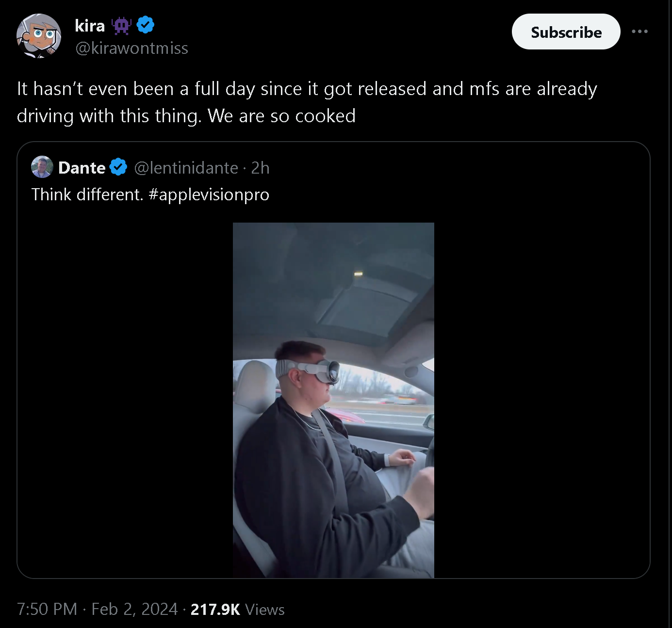The image size is (672, 628).
Task: Visit the @kirawontmiss handle link
Action: tap(131, 48)
